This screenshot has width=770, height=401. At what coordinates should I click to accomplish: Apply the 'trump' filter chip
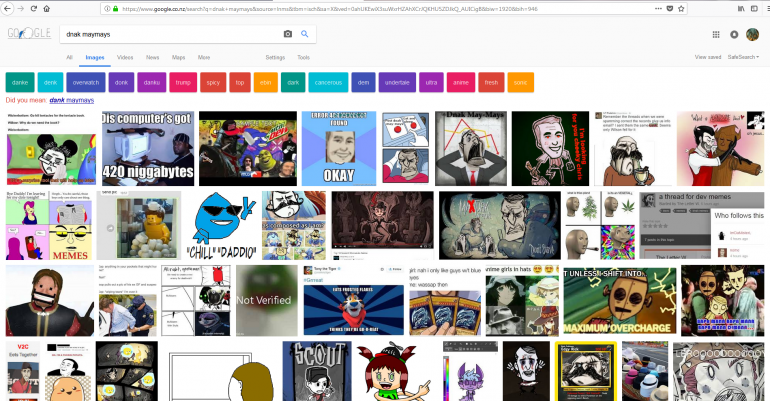tap(183, 82)
